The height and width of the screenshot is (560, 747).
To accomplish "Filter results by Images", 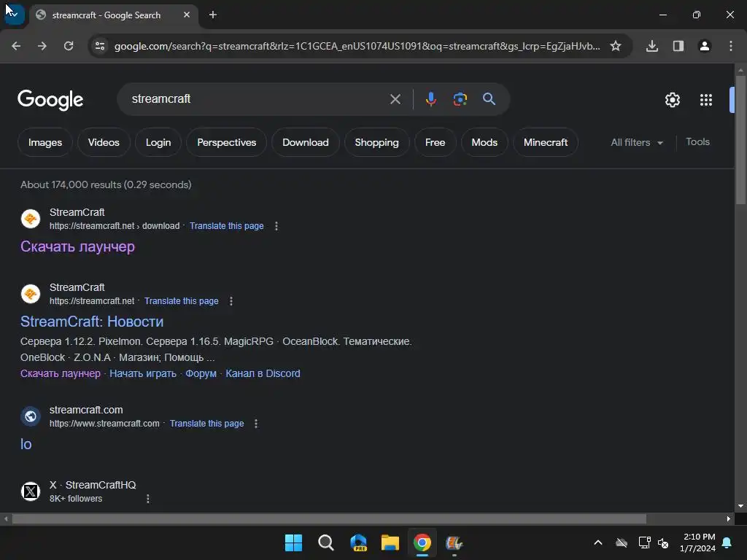I will 44,142.
